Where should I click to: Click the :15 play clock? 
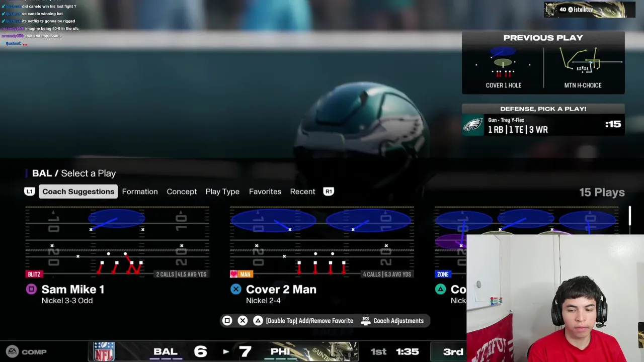pyautogui.click(x=613, y=124)
